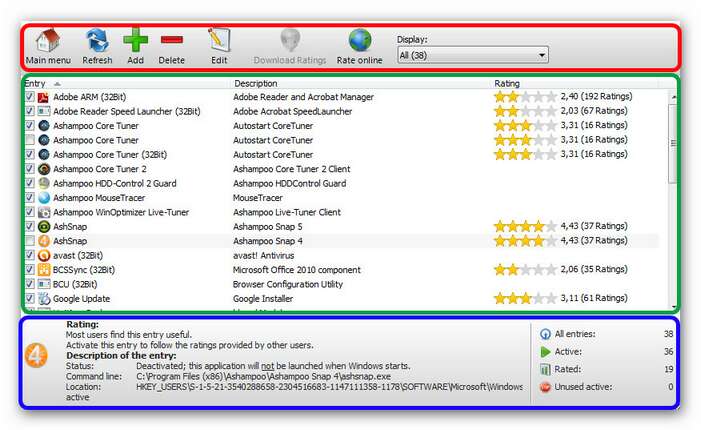Screen dimensions: 701x430
Task: Open the Display All (38) dropdown
Action: click(473, 55)
